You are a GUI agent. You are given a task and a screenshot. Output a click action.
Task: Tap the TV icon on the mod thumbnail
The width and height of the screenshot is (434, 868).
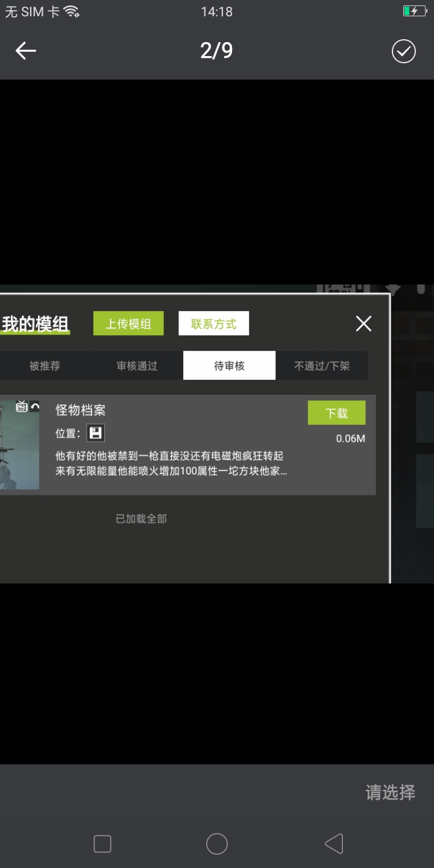tap(22, 406)
